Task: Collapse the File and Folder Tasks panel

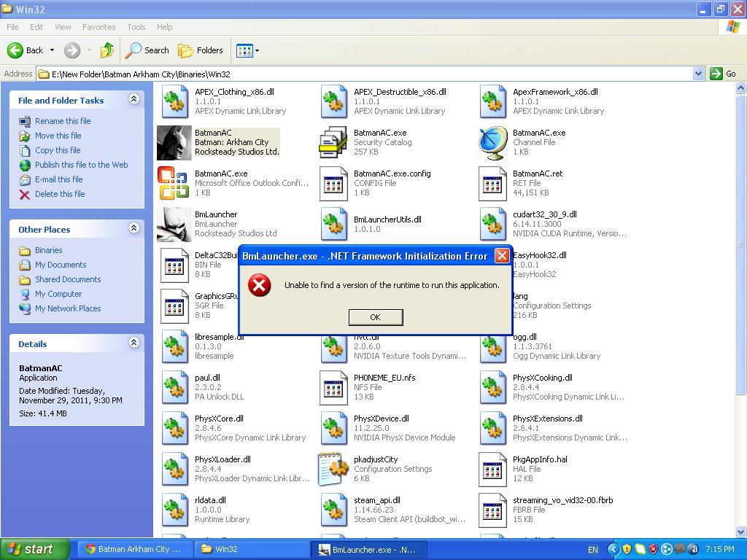Action: [134, 99]
